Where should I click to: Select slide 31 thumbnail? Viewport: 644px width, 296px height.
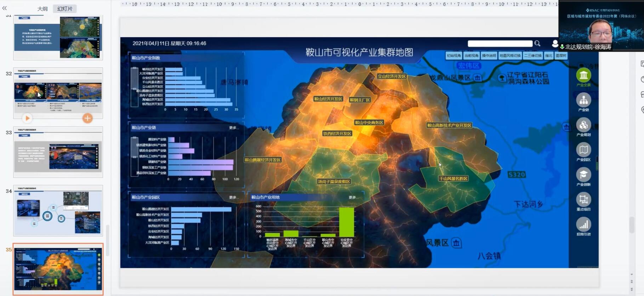(58, 37)
